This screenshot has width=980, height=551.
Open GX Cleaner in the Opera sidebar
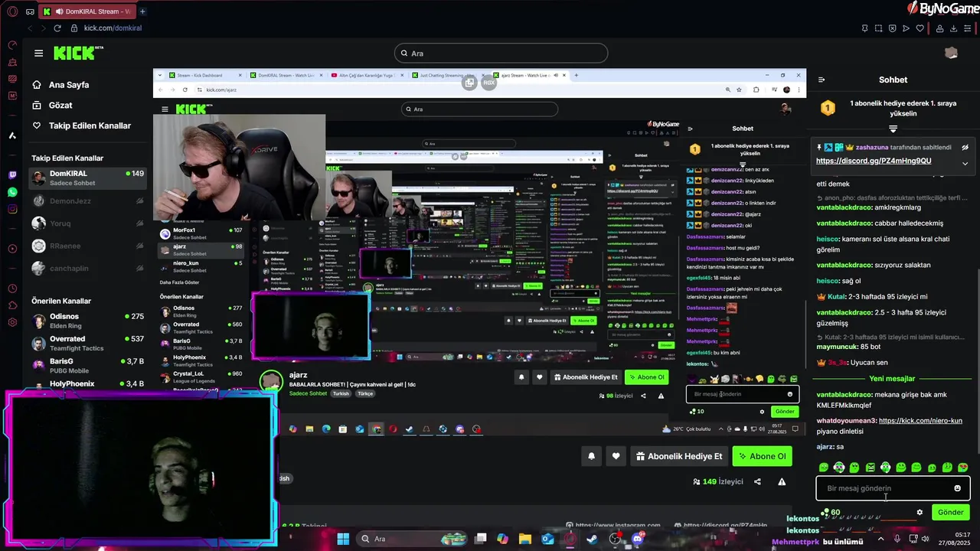coord(12,62)
